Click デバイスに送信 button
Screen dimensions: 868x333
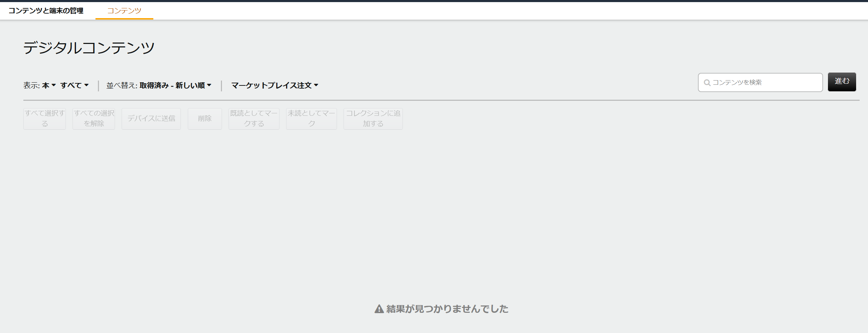coord(151,119)
